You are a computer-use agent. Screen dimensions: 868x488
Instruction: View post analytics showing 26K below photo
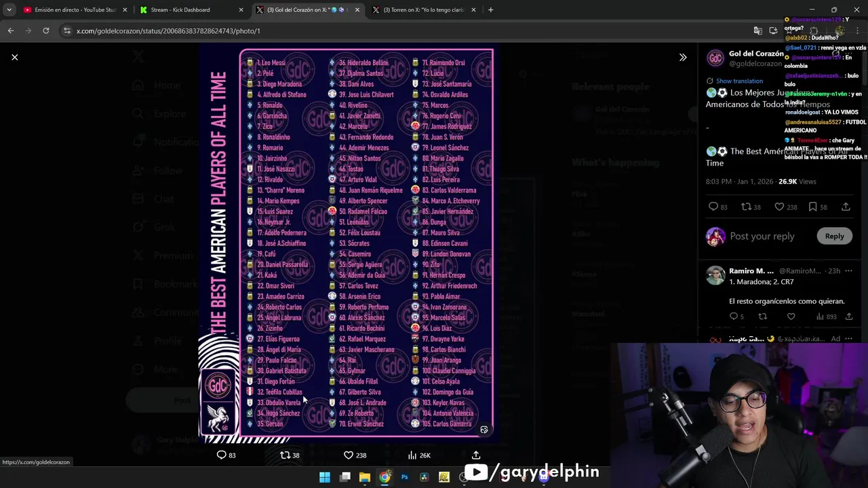(x=418, y=455)
